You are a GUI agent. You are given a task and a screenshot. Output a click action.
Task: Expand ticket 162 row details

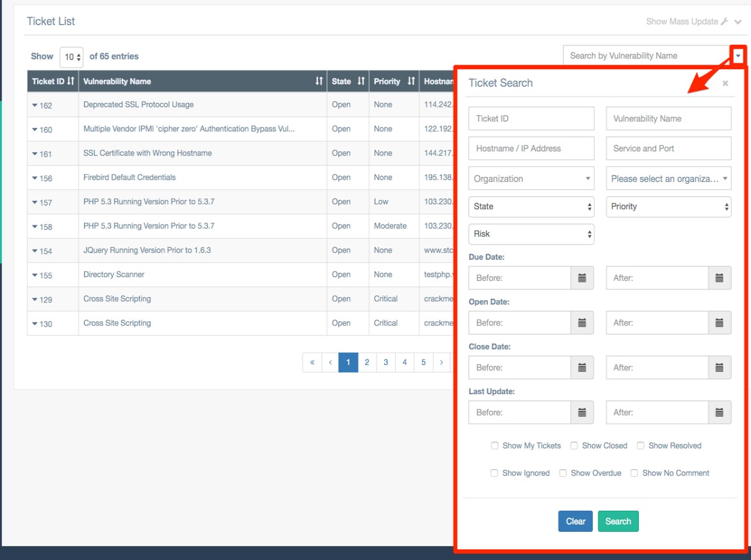[35, 105]
